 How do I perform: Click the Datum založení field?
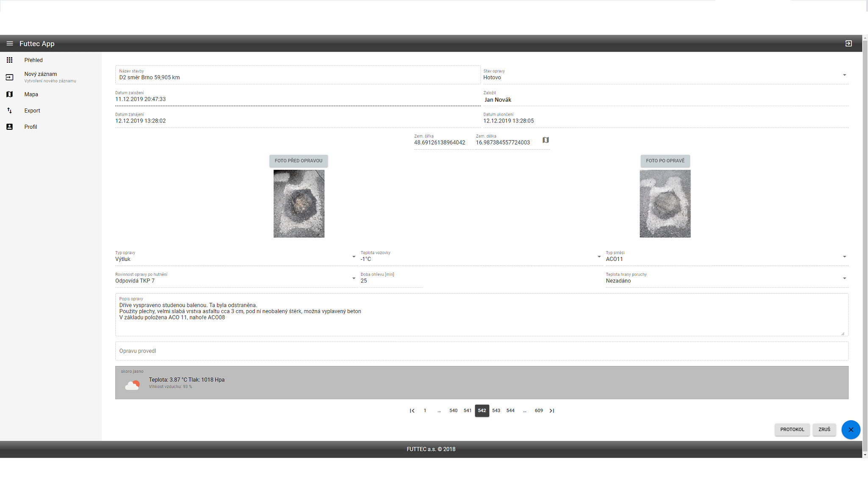(298, 97)
